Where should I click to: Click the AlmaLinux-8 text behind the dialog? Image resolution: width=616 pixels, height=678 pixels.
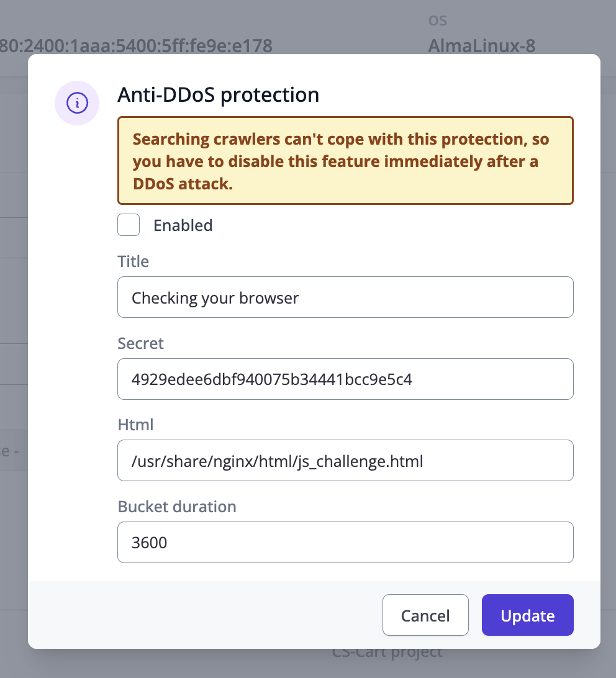[481, 45]
